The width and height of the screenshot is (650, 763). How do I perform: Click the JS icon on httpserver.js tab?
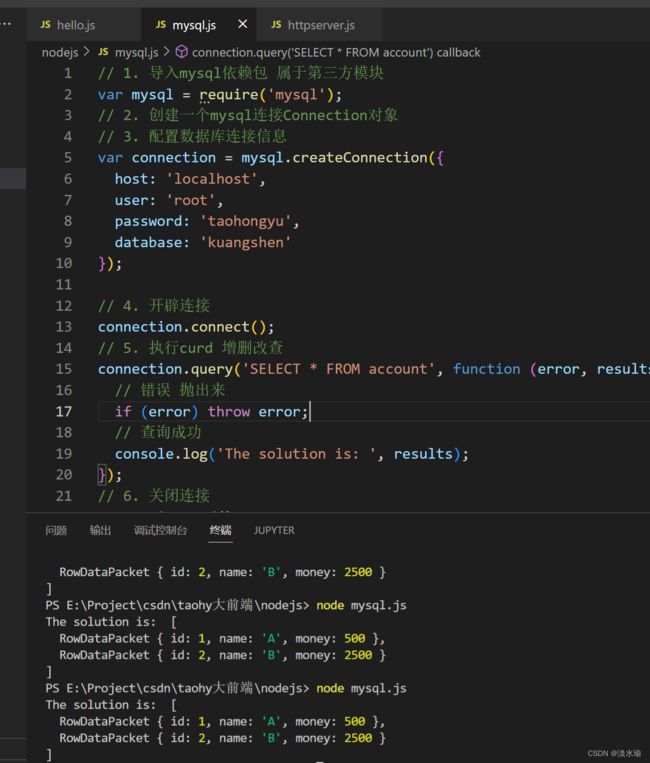pos(276,24)
